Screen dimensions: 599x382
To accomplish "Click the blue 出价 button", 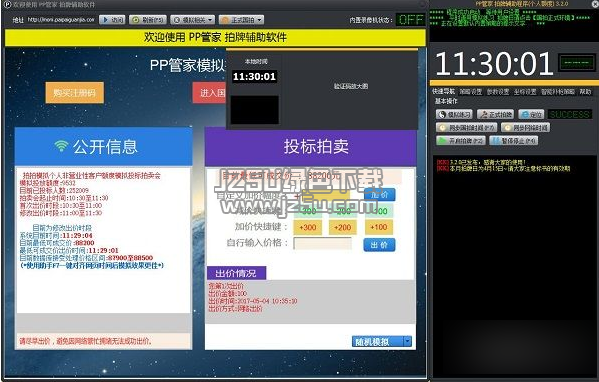I will [379, 245].
